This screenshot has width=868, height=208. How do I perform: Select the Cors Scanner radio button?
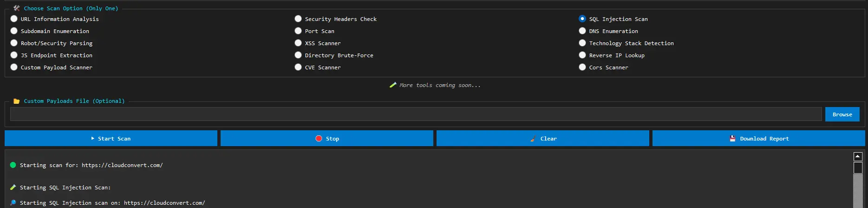click(582, 67)
